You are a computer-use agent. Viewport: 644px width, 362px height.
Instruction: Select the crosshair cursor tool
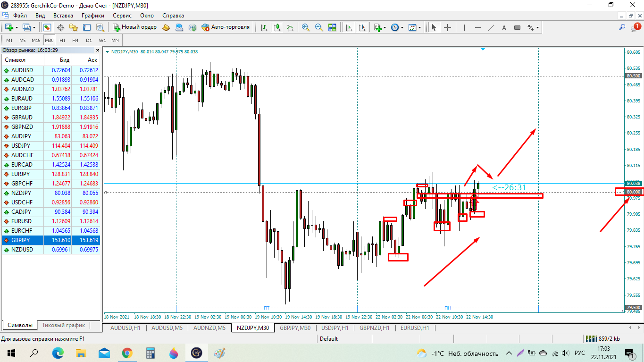[x=447, y=27]
